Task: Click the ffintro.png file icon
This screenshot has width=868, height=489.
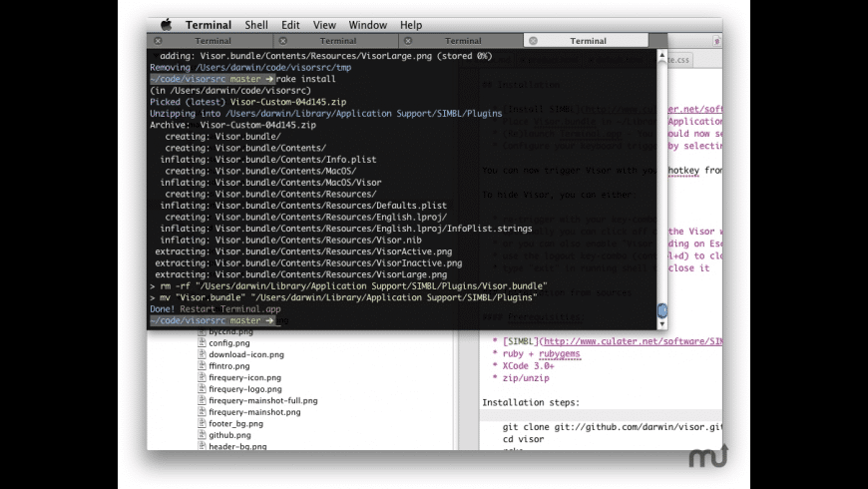Action: click(203, 366)
